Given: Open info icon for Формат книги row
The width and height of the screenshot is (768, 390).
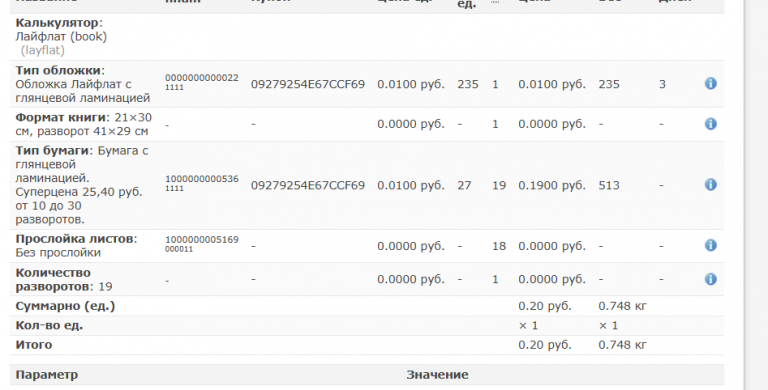Looking at the screenshot, I should point(711,123).
